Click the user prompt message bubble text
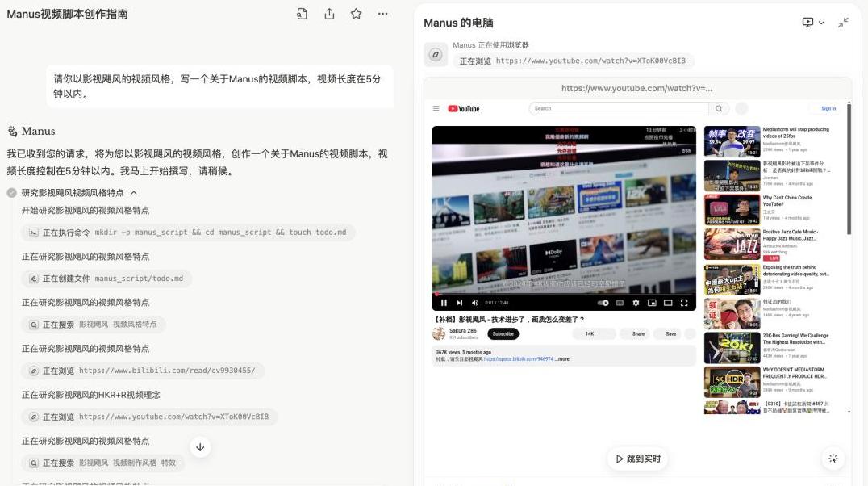Viewport: 868px width, 486px height. [218, 86]
